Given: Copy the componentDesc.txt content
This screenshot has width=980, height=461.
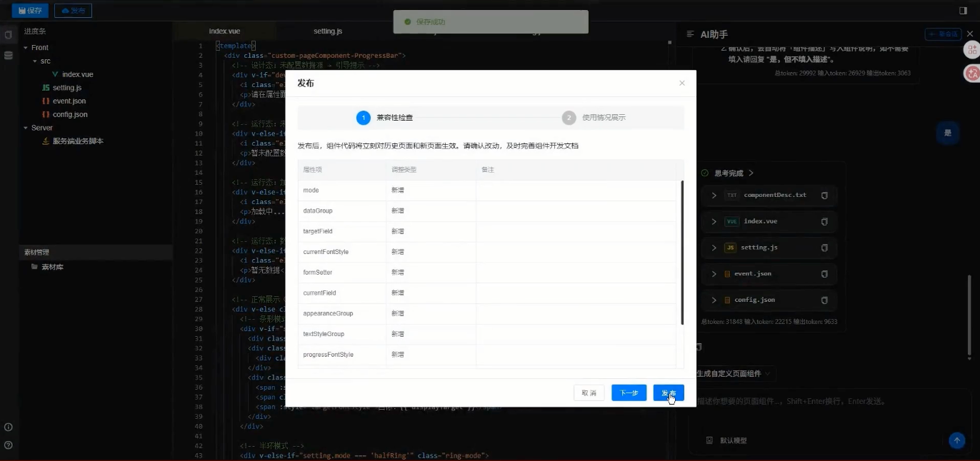Looking at the screenshot, I should click(x=824, y=196).
